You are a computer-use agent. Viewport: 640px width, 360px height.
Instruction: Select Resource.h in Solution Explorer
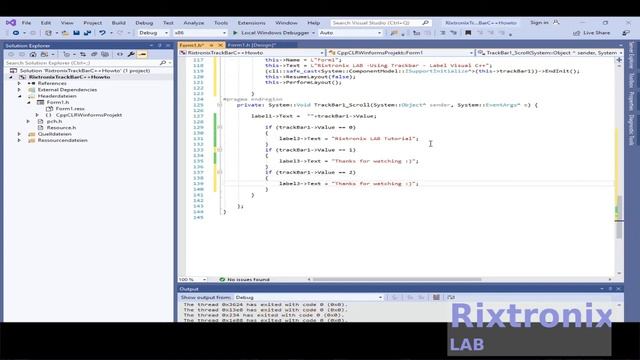point(61,128)
